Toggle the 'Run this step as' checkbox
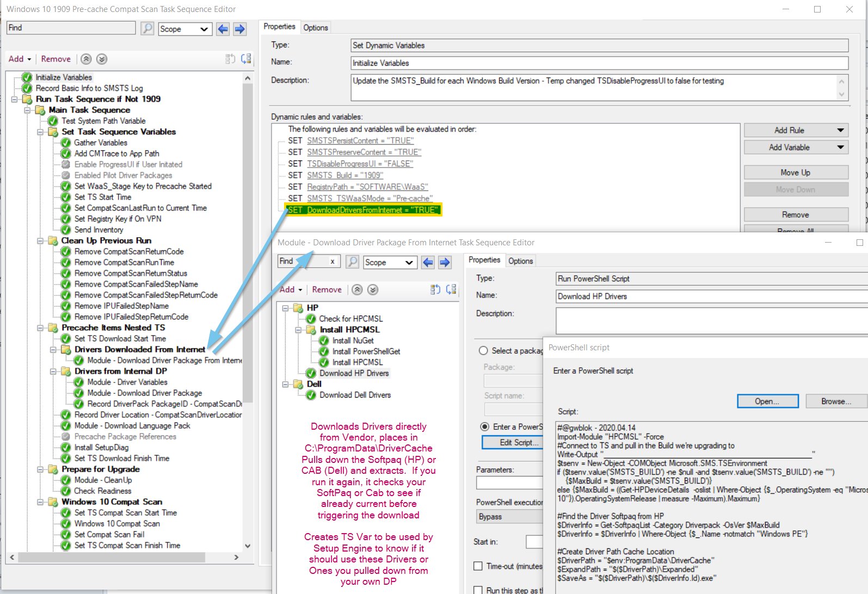Image resolution: width=868 pixels, height=594 pixels. (x=478, y=590)
